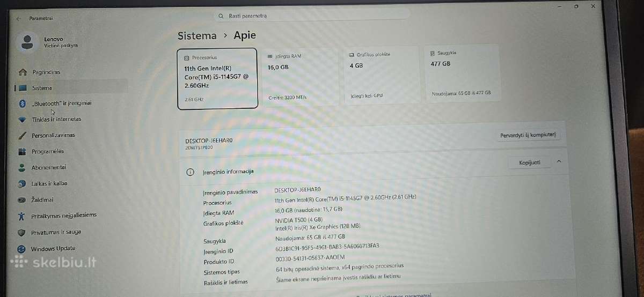This screenshot has width=644, height=297.
Task: Click Pervardyti šį kompiuterį button
Action: [x=528, y=135]
